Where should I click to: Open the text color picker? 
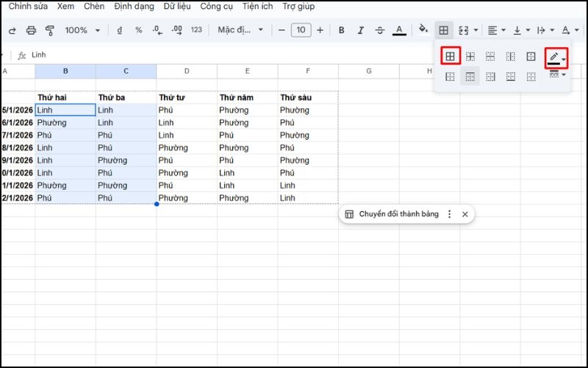coord(399,30)
